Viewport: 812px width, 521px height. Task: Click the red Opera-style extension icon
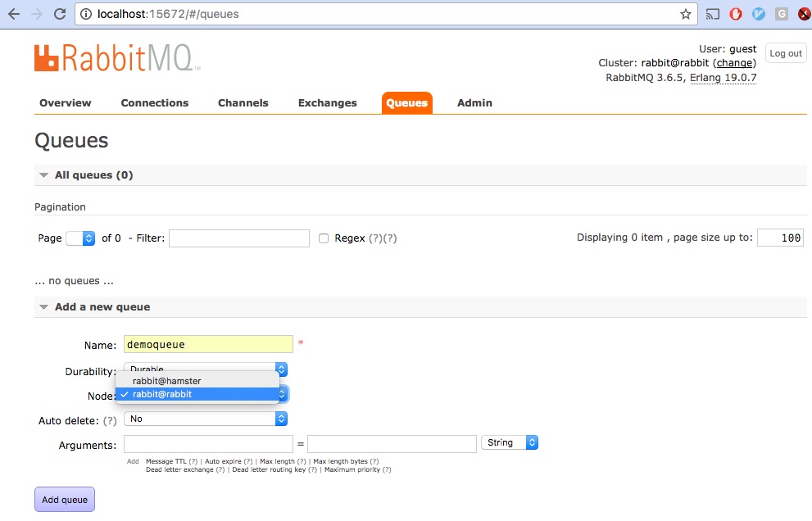coord(735,14)
